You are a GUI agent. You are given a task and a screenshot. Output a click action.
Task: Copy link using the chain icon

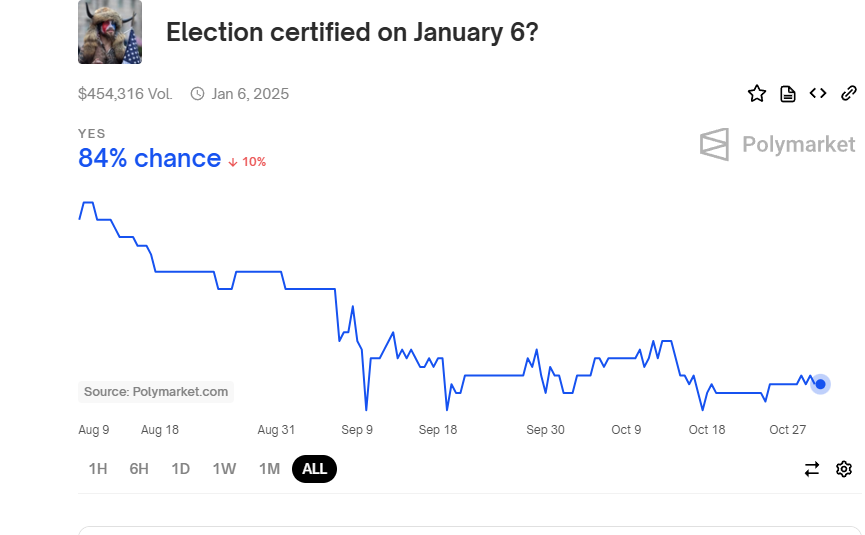click(x=848, y=94)
